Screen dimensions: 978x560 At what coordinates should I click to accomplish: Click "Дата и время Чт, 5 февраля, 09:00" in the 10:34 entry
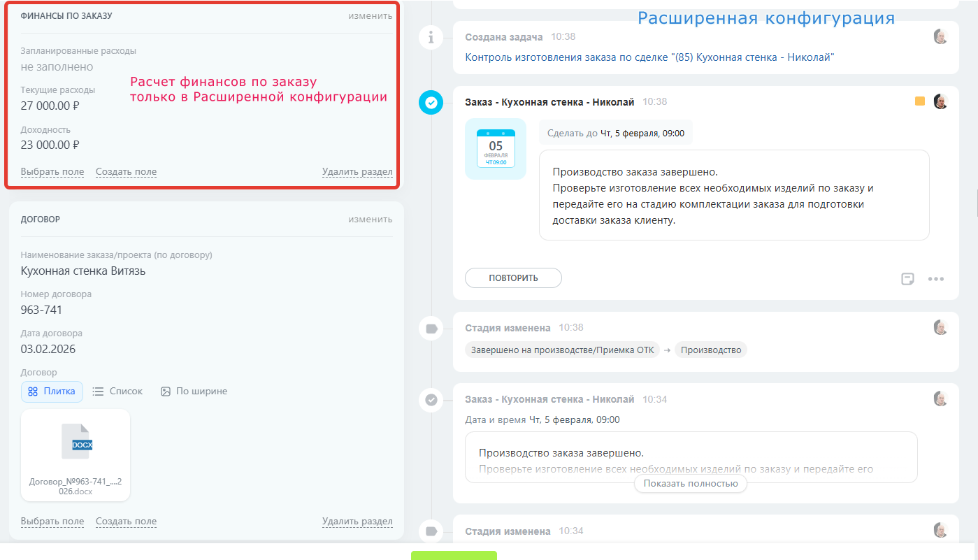coord(542,419)
